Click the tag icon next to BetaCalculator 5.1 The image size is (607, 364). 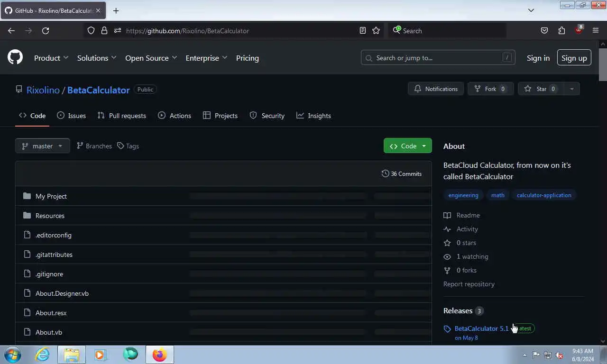coord(447,328)
